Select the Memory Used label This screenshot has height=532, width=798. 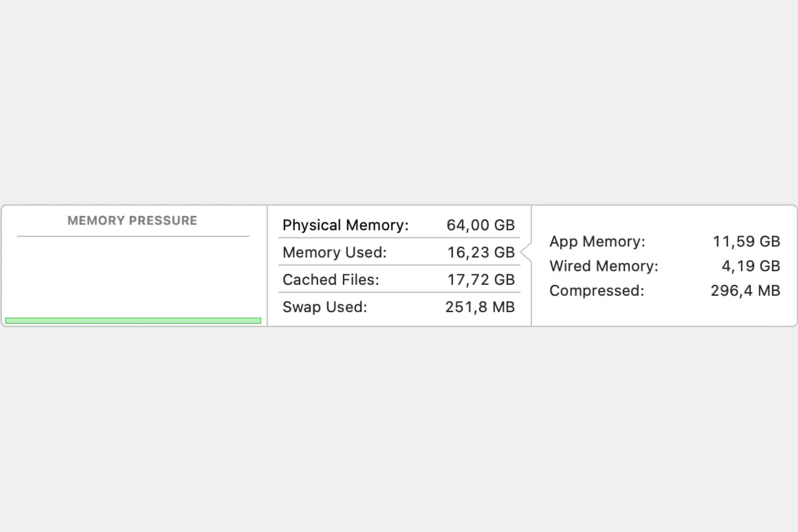pos(335,252)
